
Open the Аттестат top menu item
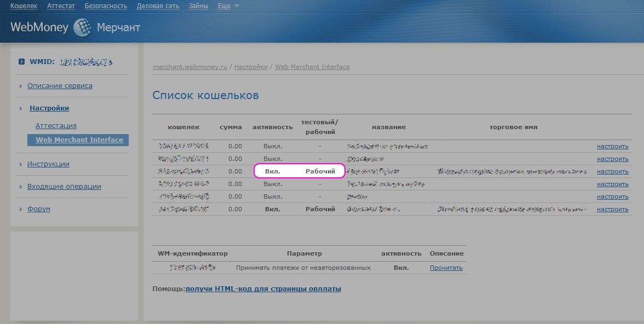click(61, 6)
